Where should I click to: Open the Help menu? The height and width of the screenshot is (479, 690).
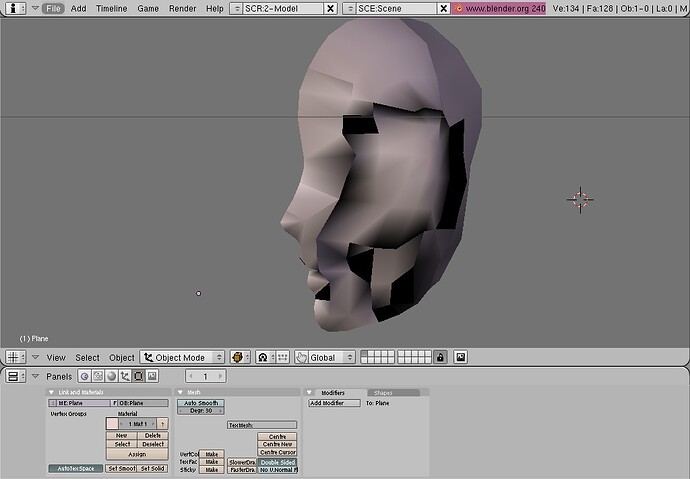click(x=215, y=8)
